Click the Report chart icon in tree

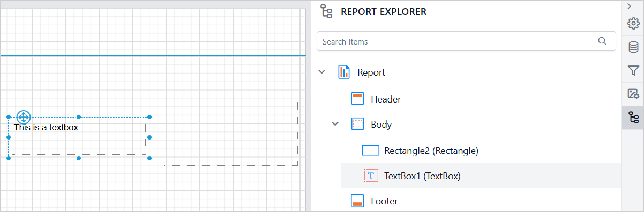[x=344, y=72]
